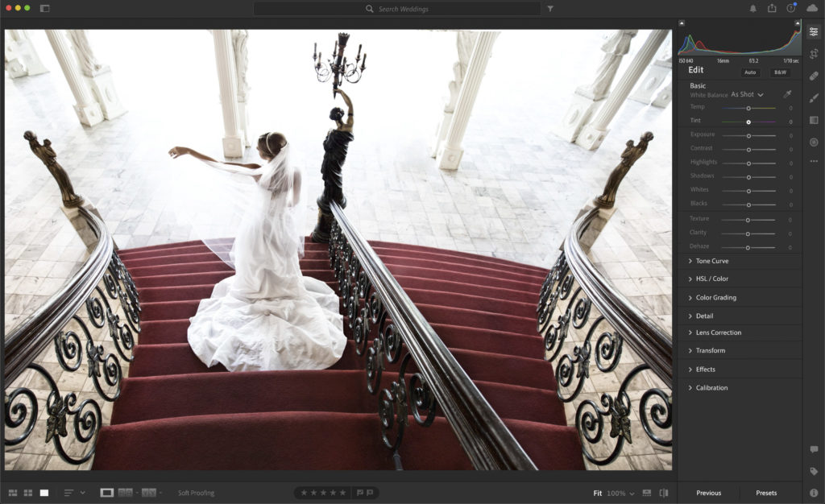Select the Brush adjustment tool
Screen dimensions: 825x504
(814, 97)
